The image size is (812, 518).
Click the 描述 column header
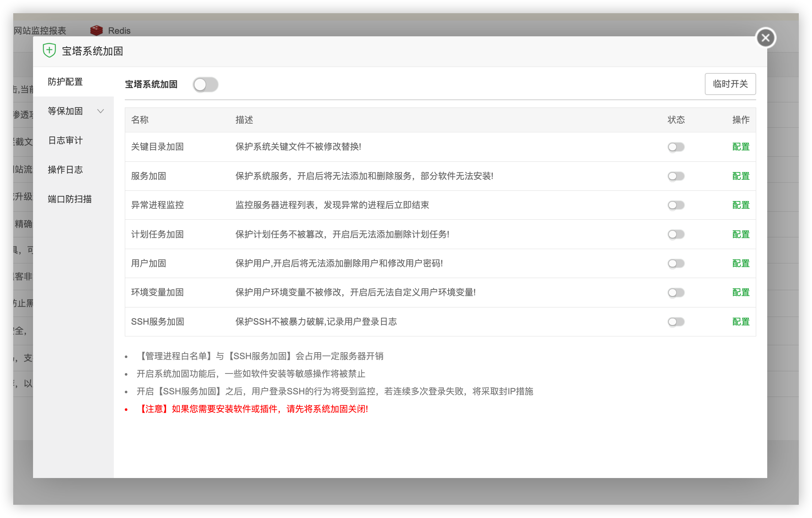coord(244,120)
